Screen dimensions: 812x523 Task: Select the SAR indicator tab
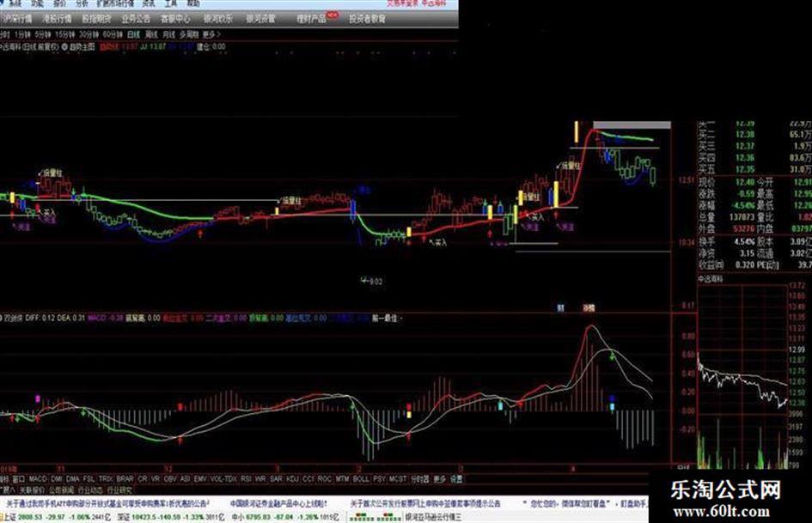(276, 479)
